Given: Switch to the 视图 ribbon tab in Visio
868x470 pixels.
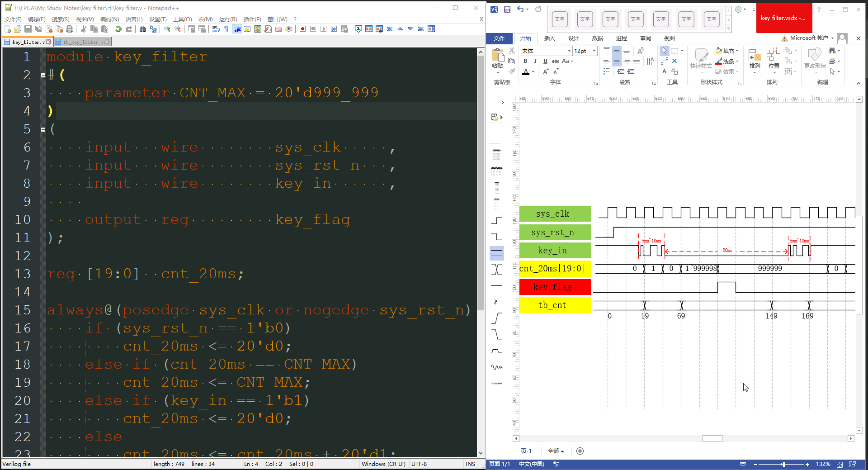Looking at the screenshot, I should pyautogui.click(x=669, y=38).
